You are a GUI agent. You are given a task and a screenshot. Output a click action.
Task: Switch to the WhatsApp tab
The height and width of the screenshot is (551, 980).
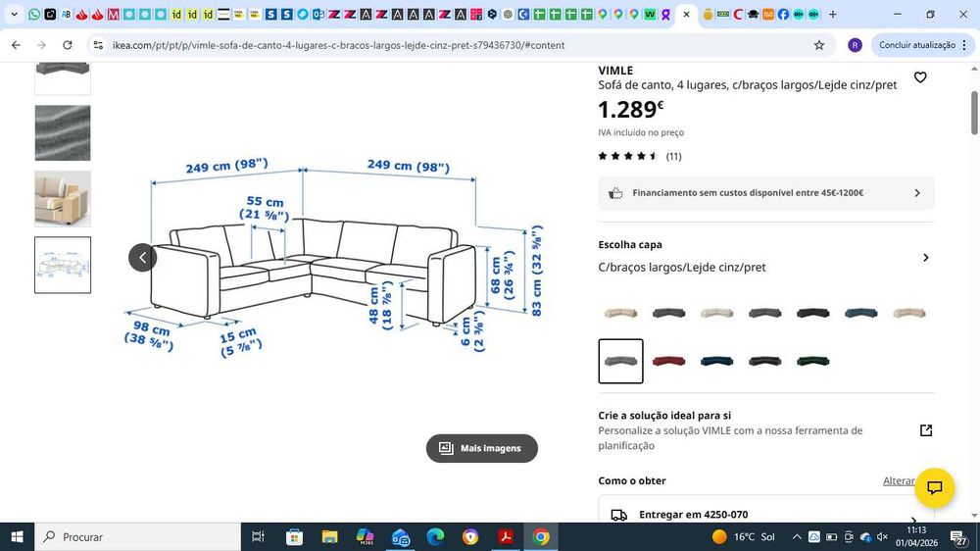34,14
